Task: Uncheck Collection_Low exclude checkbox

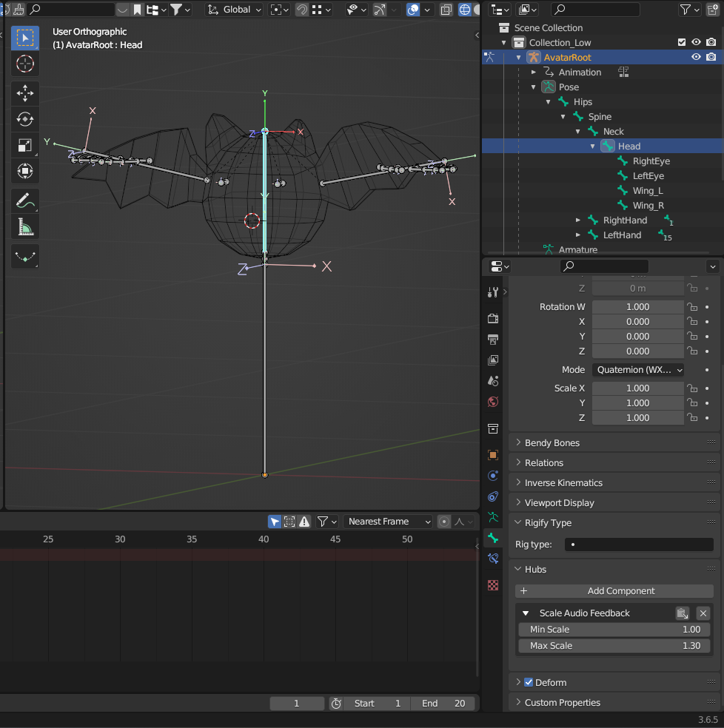Action: click(x=682, y=42)
